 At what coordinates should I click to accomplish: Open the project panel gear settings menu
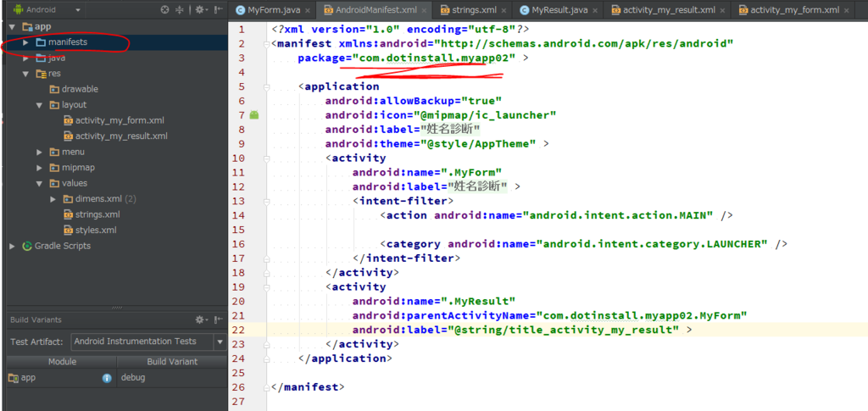(x=200, y=10)
